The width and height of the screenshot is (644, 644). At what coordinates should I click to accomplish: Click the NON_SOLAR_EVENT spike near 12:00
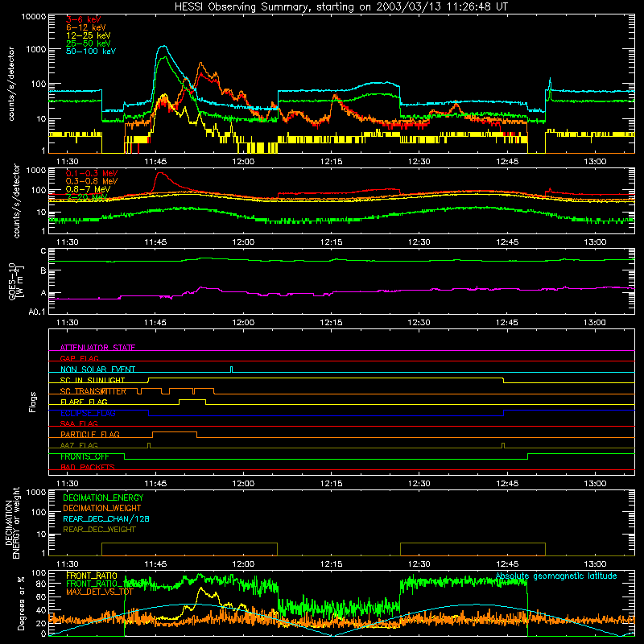231,369
